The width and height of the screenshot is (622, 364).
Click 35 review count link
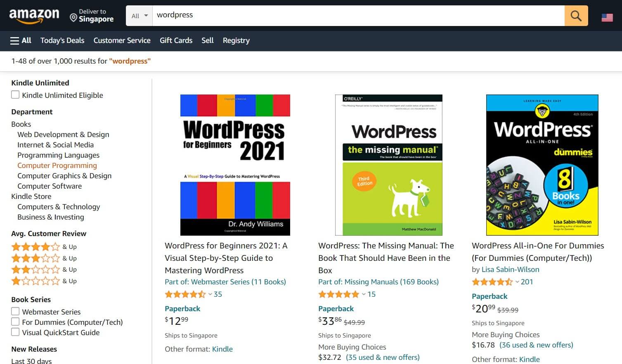pyautogui.click(x=218, y=294)
